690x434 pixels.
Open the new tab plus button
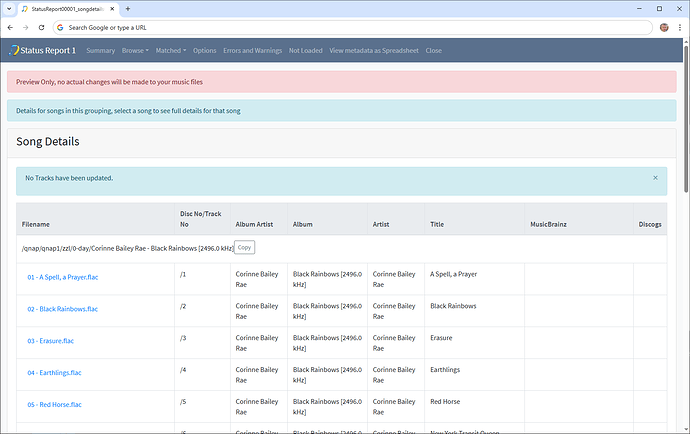(128, 8)
